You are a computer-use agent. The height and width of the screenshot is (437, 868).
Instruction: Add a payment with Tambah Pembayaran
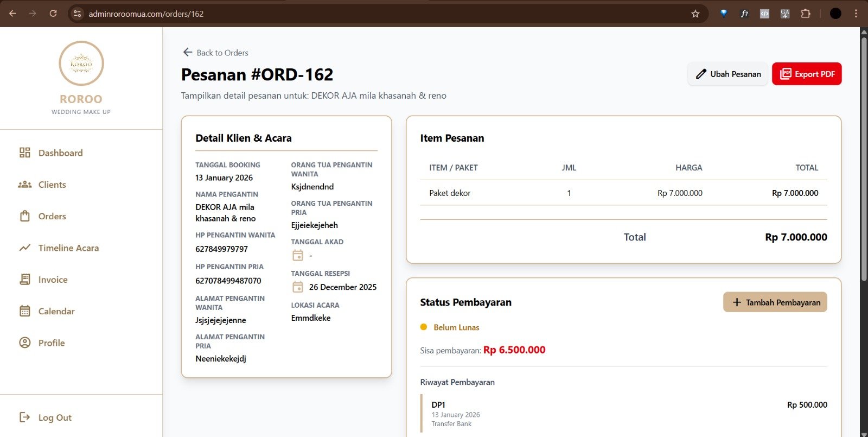775,302
